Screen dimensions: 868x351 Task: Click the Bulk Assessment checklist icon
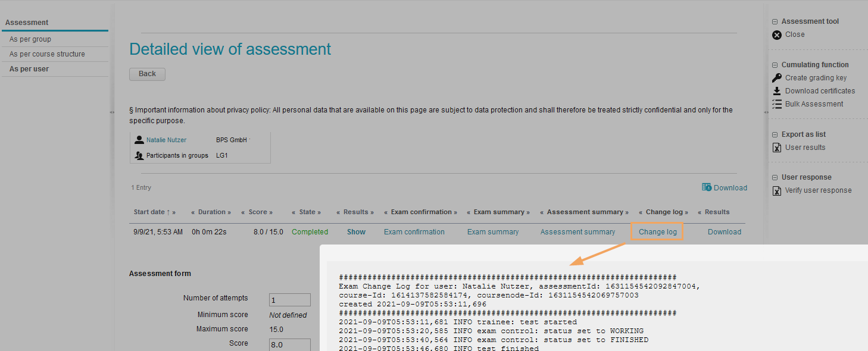(777, 104)
